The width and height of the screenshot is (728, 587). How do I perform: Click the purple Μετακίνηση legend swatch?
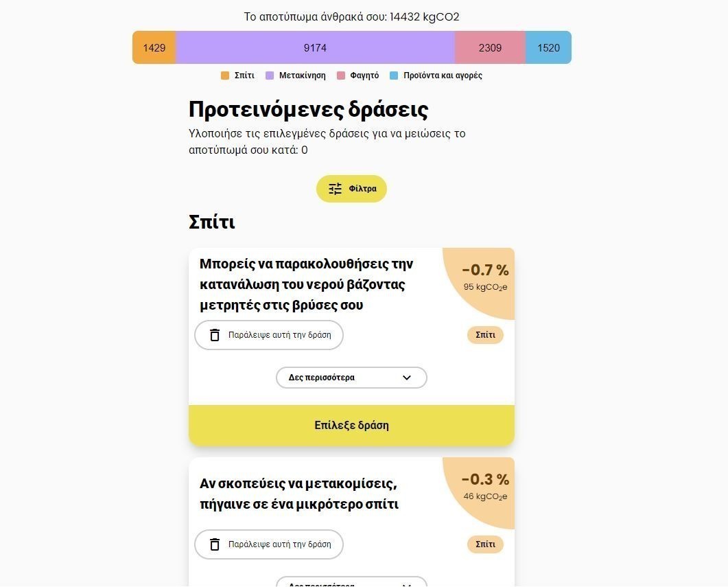270,76
